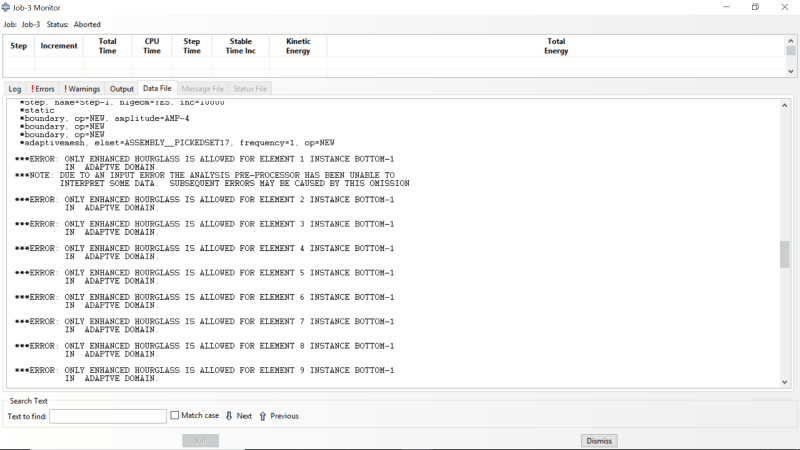This screenshot has height=450, width=800.
Task: Click Stable Time Inc column header
Action: [x=240, y=46]
